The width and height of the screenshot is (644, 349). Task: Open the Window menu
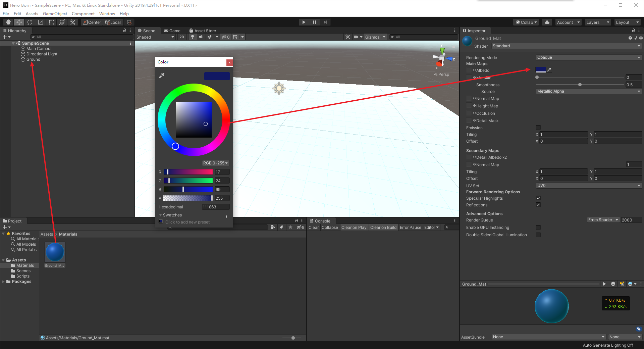pyautogui.click(x=107, y=13)
